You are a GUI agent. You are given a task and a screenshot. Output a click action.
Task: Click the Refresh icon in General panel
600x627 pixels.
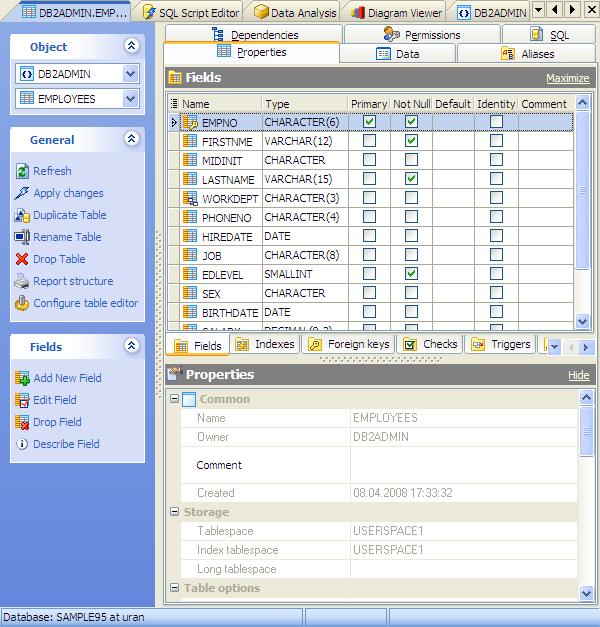(x=22, y=171)
